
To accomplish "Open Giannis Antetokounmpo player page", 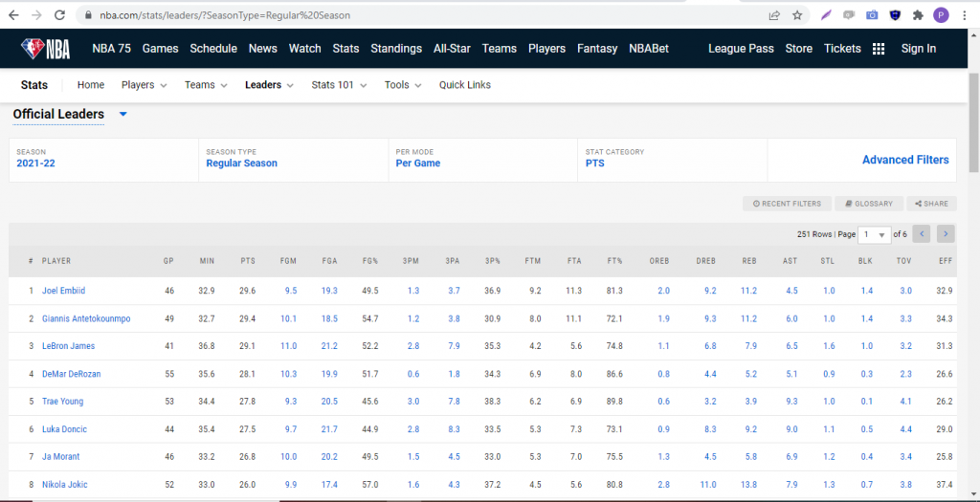I will pos(86,318).
